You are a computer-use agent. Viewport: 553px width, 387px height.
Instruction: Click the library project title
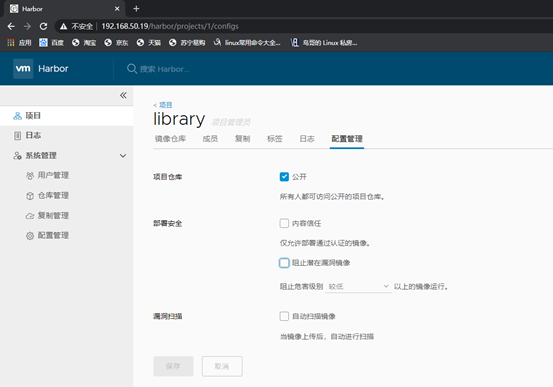pos(179,119)
